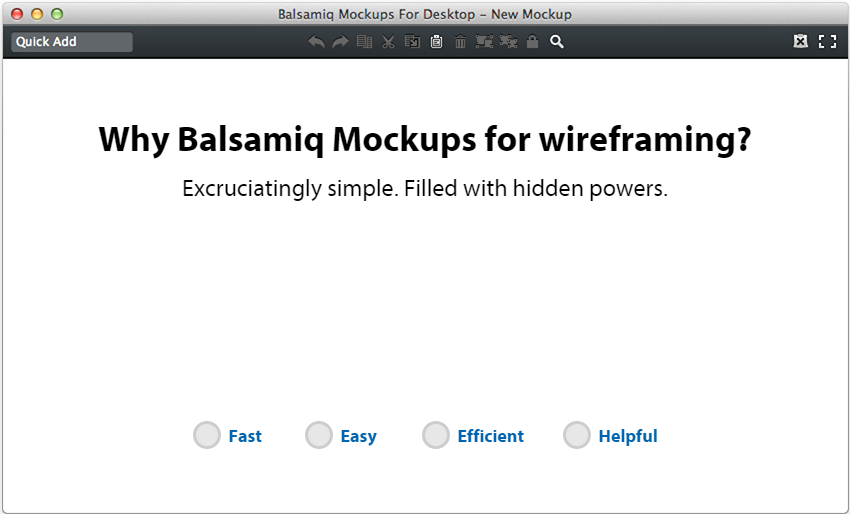Select the Efficient radio button
The height and width of the screenshot is (514, 850).
coord(436,435)
